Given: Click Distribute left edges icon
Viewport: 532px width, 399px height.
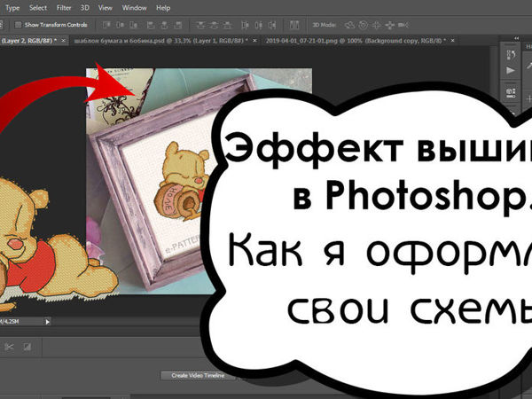Looking at the screenshot, I should [x=245, y=25].
